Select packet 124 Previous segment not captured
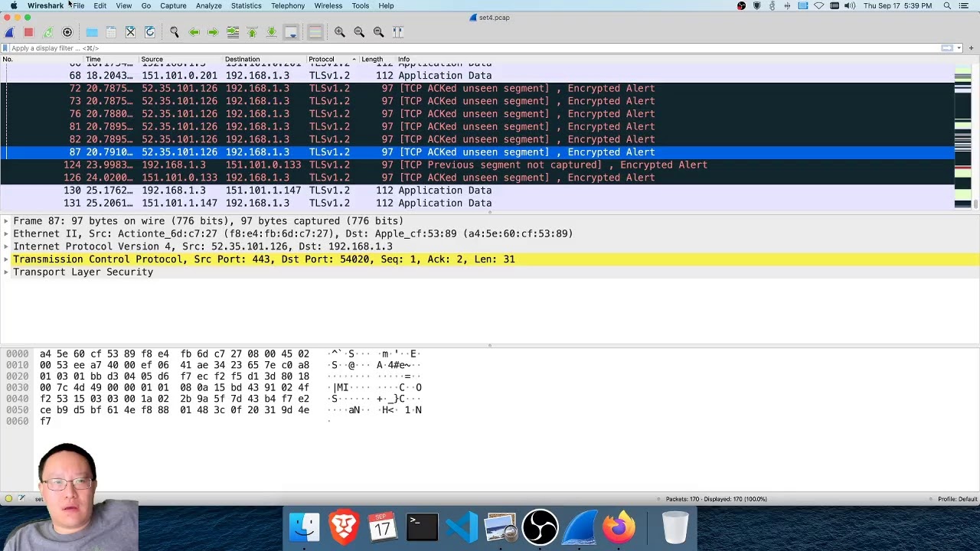 coord(477,165)
